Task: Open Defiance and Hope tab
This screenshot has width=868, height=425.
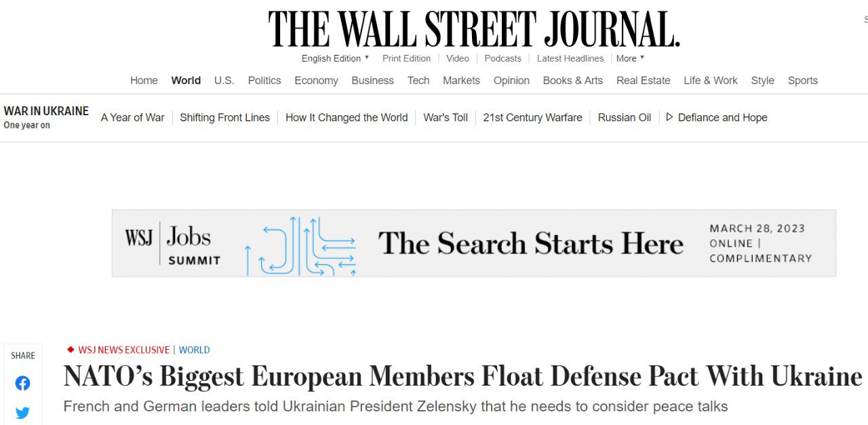Action: pos(723,117)
